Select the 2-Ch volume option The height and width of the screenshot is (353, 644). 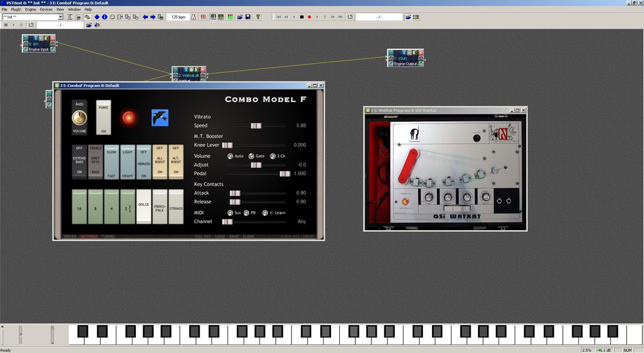[x=273, y=156]
